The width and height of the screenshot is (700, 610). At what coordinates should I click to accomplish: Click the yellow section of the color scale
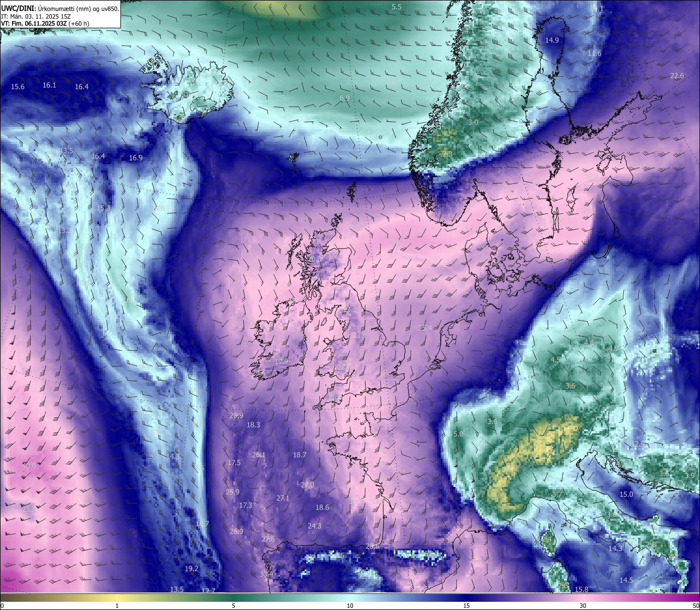117,597
